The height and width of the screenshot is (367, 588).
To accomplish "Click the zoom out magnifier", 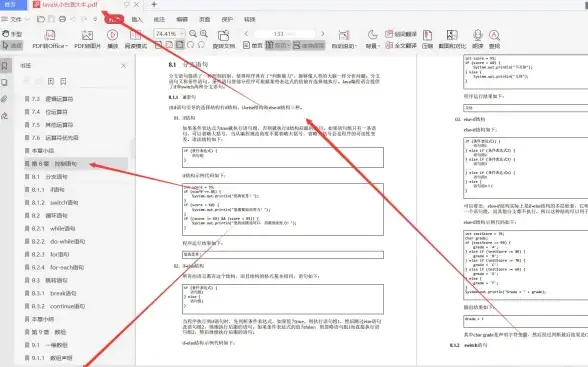I will [193, 34].
